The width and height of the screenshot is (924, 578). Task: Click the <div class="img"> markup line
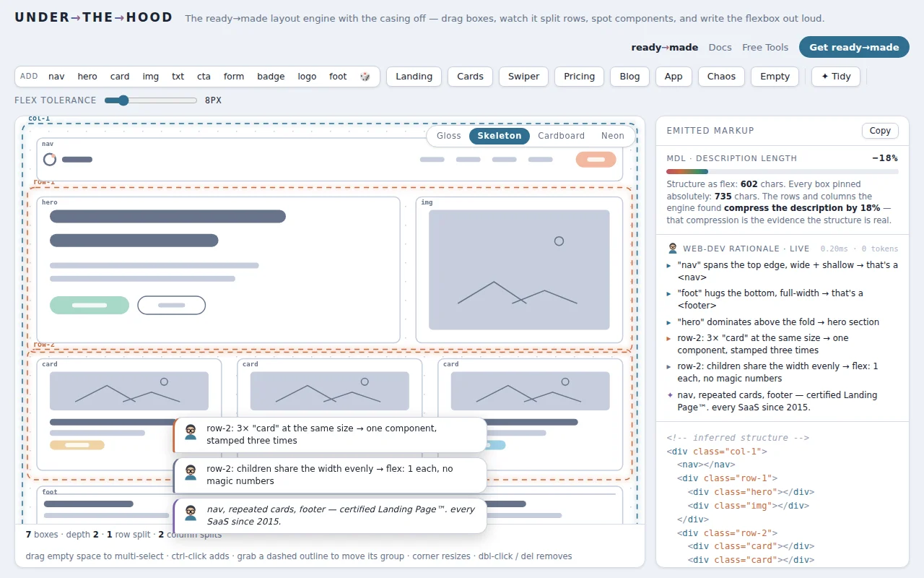(x=749, y=506)
